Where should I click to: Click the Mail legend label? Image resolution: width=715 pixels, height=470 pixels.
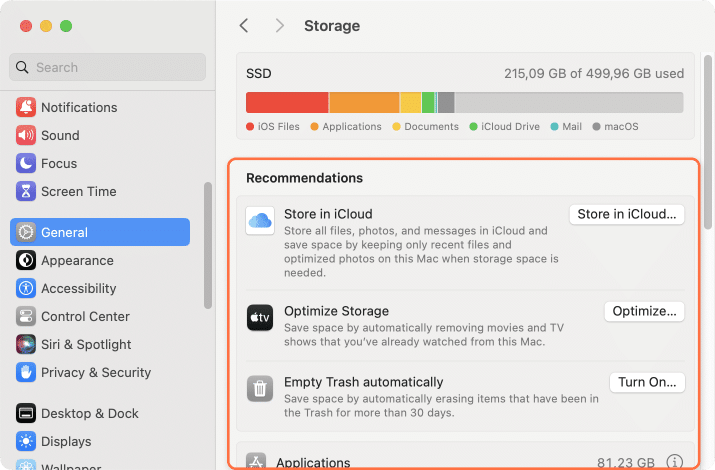572,126
